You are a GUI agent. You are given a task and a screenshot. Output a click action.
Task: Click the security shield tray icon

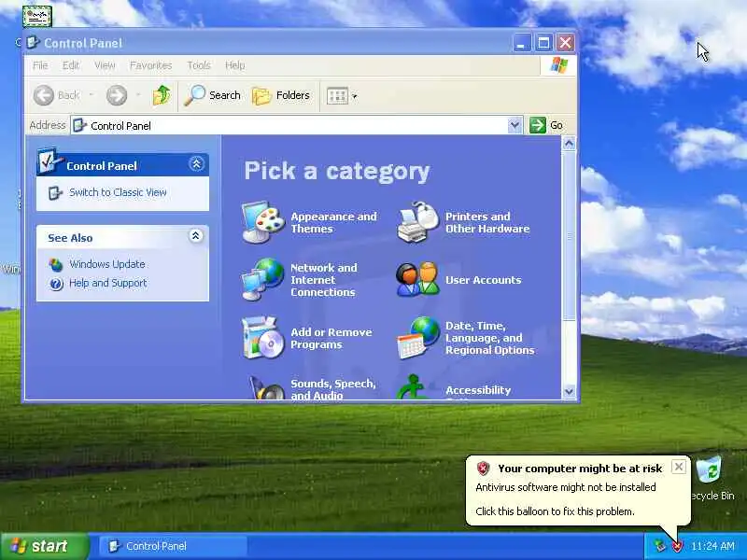coord(677,546)
